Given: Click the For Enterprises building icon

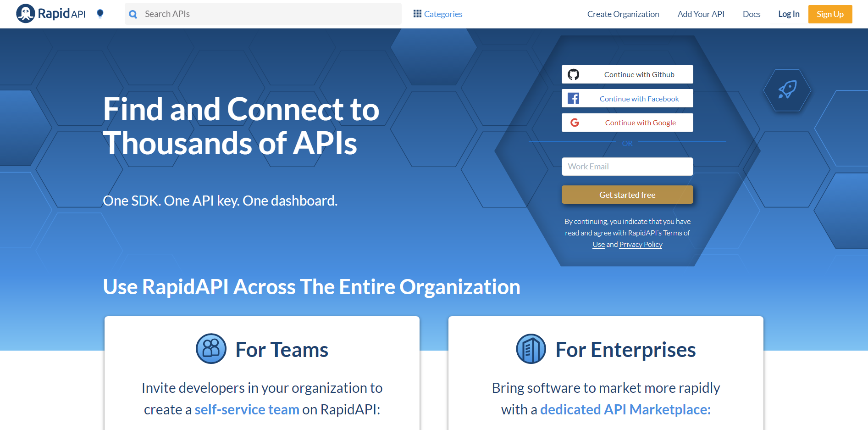Looking at the screenshot, I should click(x=531, y=349).
